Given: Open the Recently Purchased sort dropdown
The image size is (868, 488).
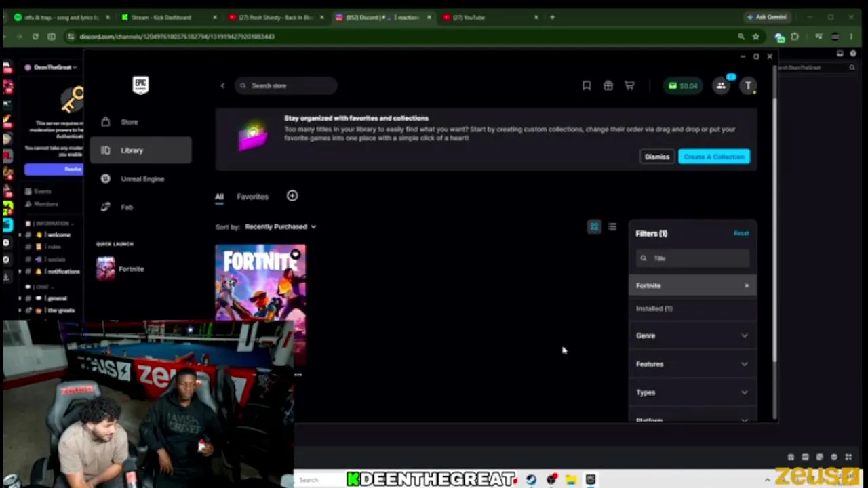Looking at the screenshot, I should [280, 226].
